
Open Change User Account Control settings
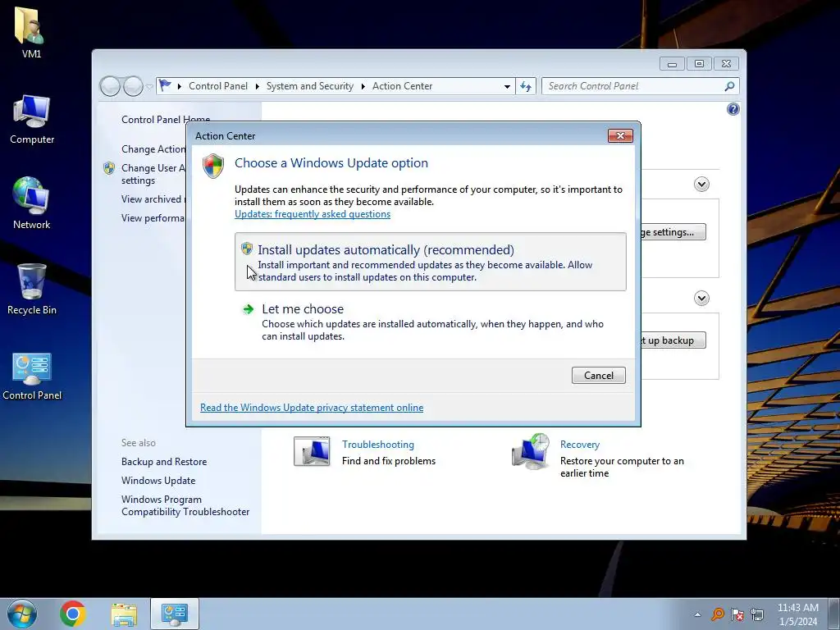[153, 174]
